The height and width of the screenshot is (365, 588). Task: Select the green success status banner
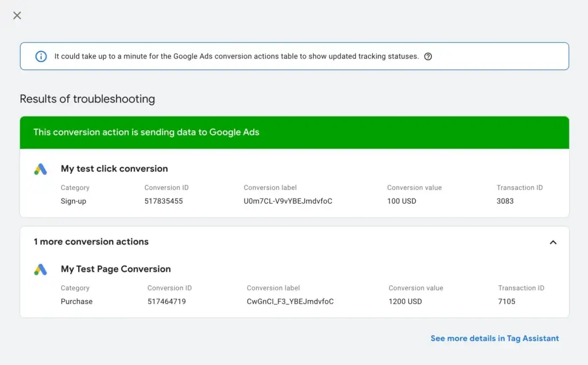tap(294, 132)
